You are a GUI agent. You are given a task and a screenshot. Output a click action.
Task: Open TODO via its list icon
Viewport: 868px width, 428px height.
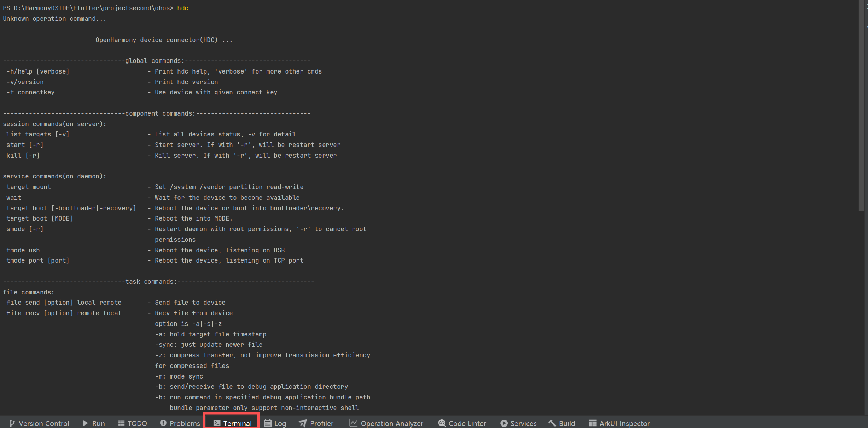click(x=121, y=423)
